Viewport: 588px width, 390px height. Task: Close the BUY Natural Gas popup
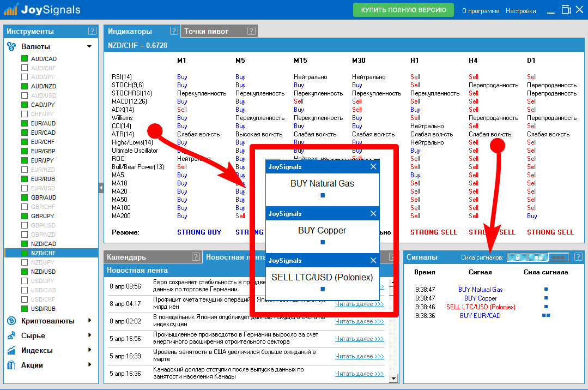[373, 167]
